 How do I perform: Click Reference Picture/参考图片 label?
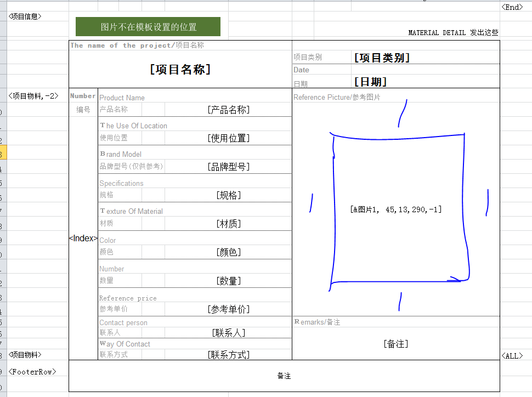click(337, 98)
